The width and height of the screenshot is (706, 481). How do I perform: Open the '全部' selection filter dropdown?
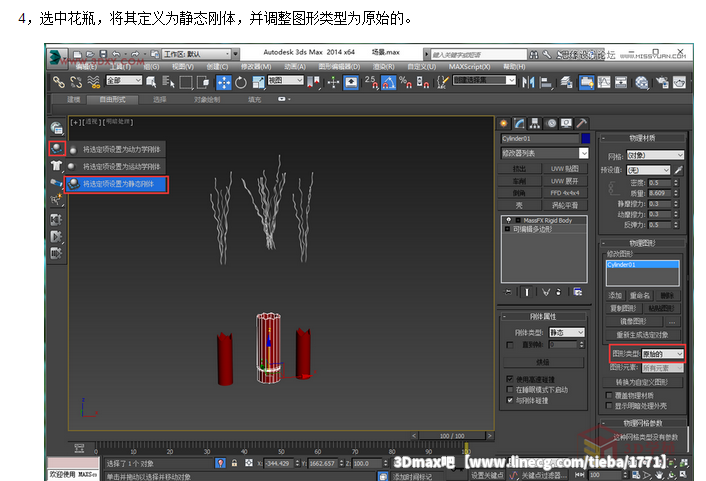click(124, 80)
